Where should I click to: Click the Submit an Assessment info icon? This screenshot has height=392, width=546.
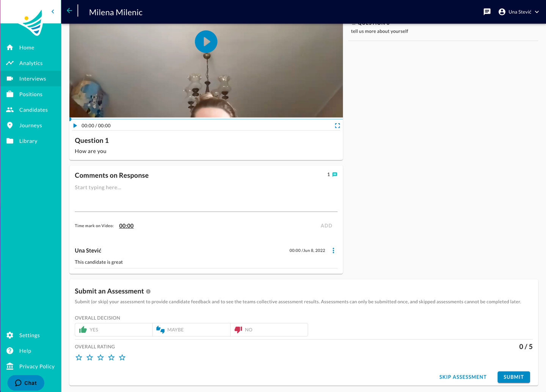coord(148,292)
